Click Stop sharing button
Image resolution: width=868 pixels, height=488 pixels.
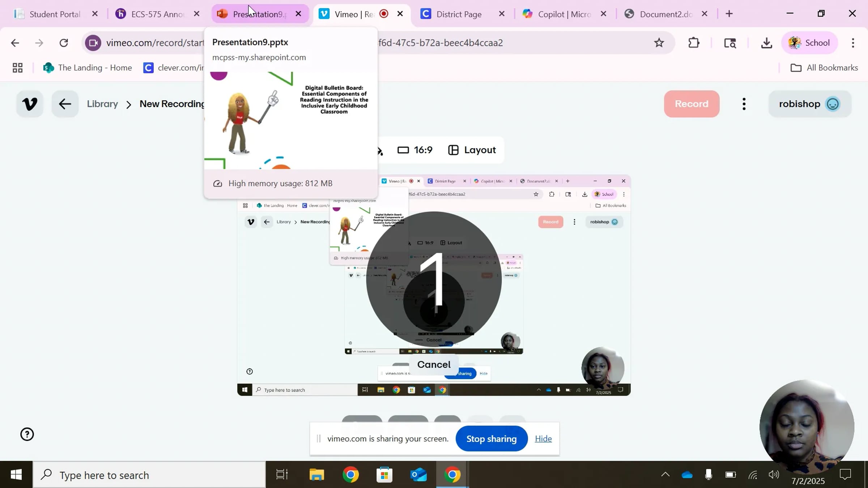491,438
